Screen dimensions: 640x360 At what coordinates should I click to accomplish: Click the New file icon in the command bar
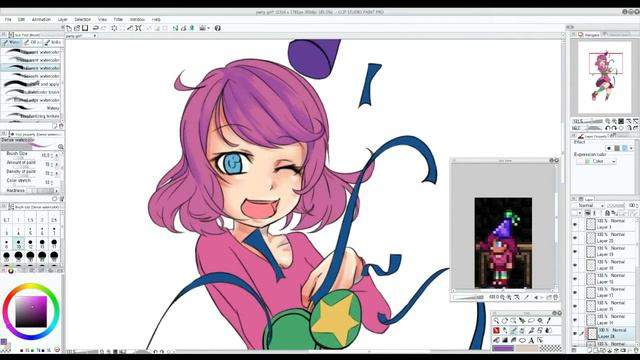tap(69, 28)
